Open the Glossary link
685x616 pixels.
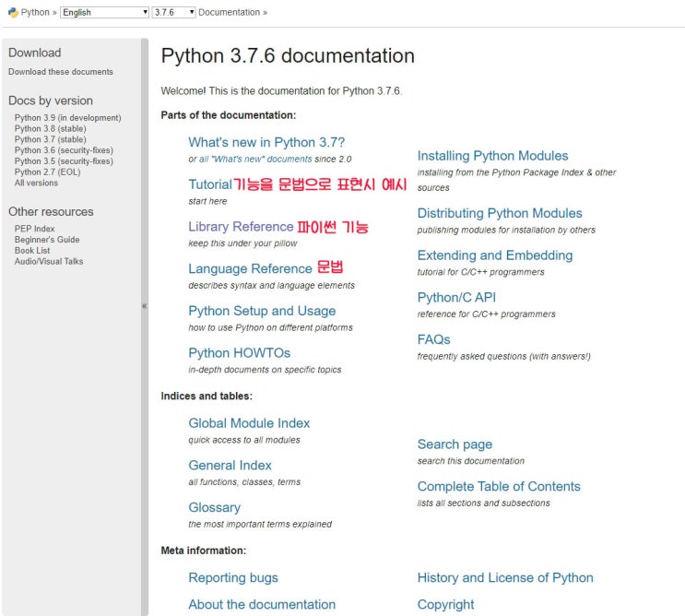[x=214, y=507]
